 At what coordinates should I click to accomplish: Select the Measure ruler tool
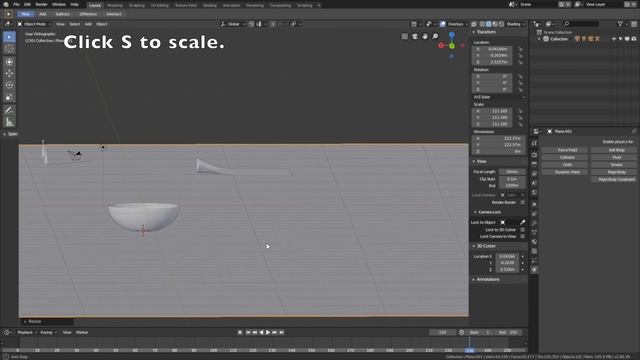(x=9, y=122)
